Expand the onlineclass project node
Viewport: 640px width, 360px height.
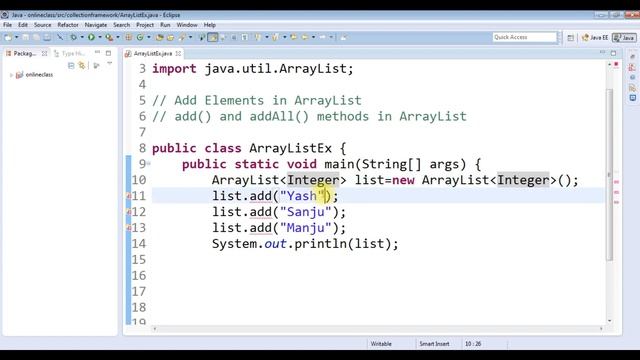[11, 75]
